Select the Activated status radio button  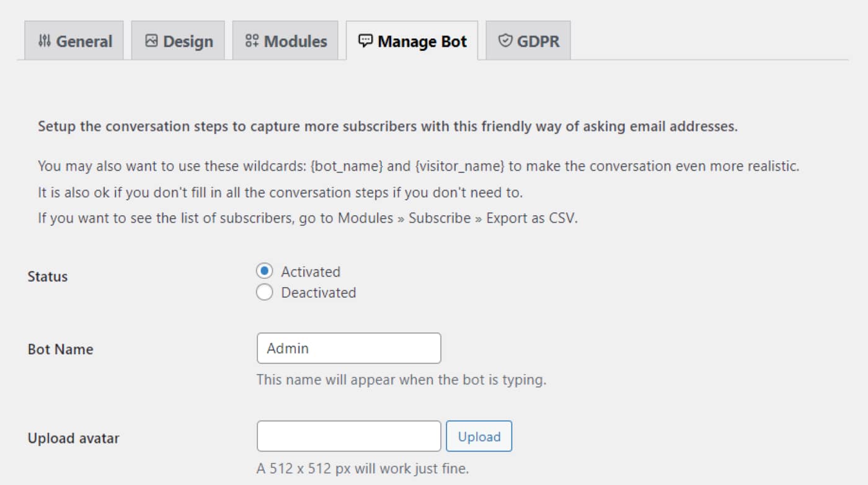(264, 271)
